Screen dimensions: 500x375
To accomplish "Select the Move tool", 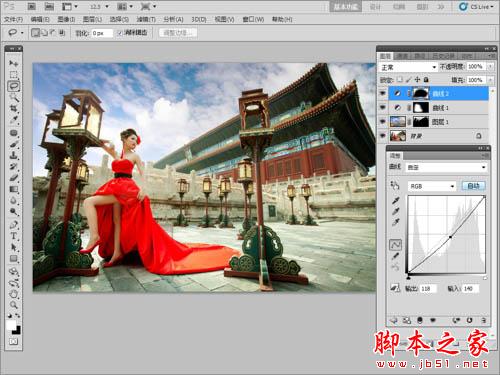I will pos(13,63).
